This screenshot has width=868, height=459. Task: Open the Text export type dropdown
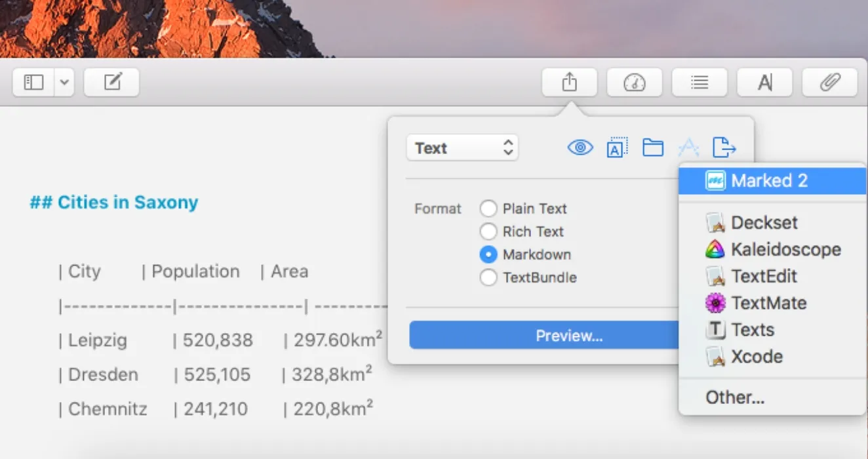[462, 148]
